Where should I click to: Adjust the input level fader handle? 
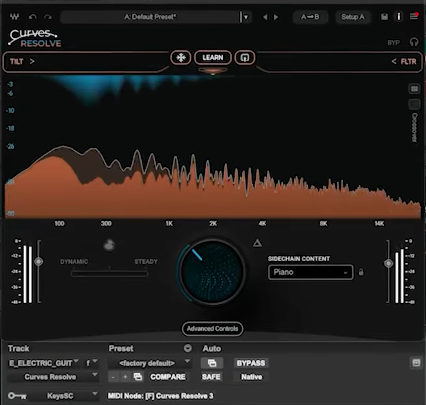click(39, 262)
